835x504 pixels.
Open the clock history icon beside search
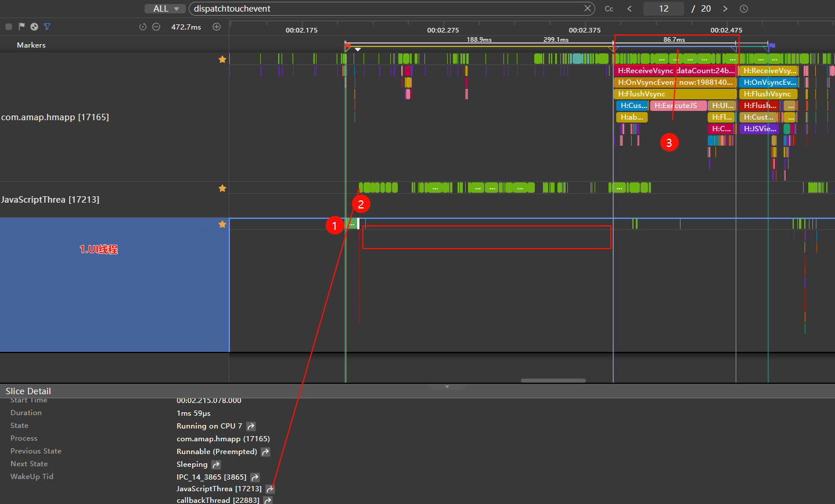point(744,9)
